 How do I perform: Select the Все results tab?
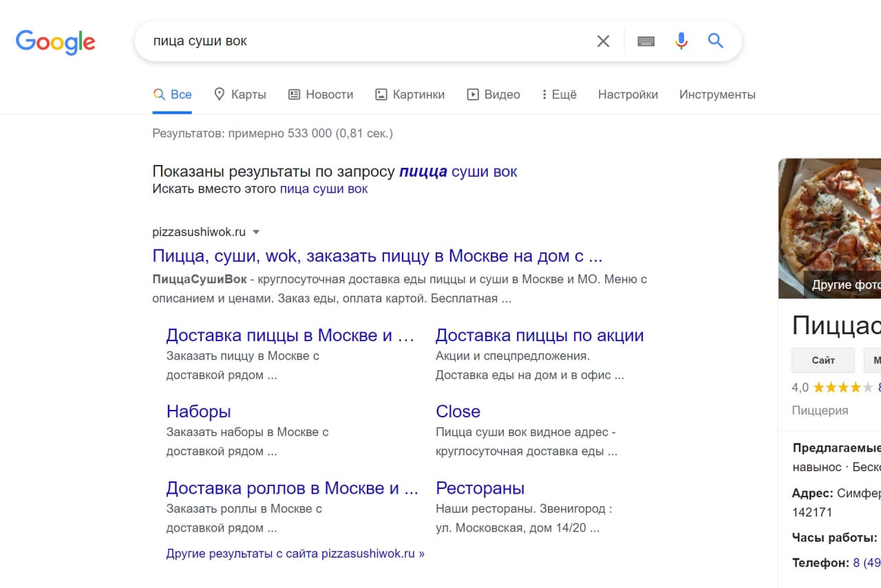click(x=172, y=94)
